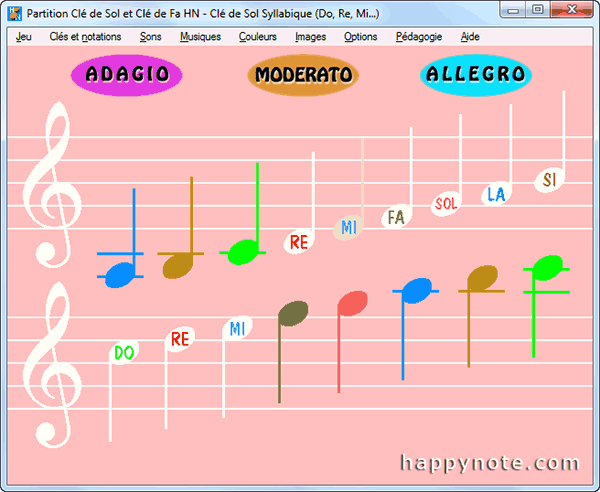
Task: Click the green DO note on lower staff
Action: click(124, 352)
